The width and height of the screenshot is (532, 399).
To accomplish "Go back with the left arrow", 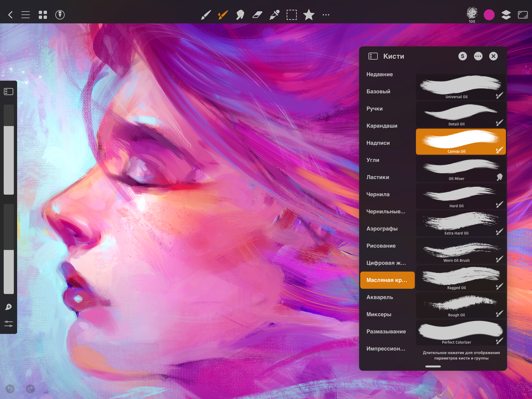I will [10, 15].
